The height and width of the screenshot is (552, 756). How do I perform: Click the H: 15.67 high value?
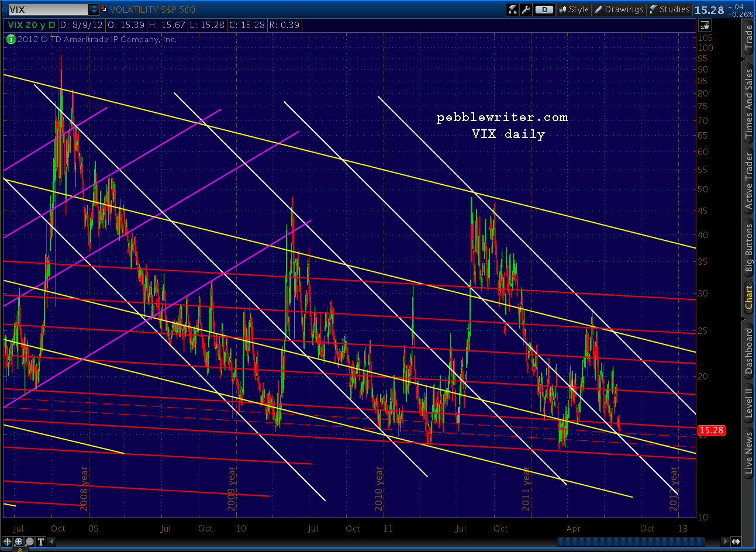tap(167, 25)
